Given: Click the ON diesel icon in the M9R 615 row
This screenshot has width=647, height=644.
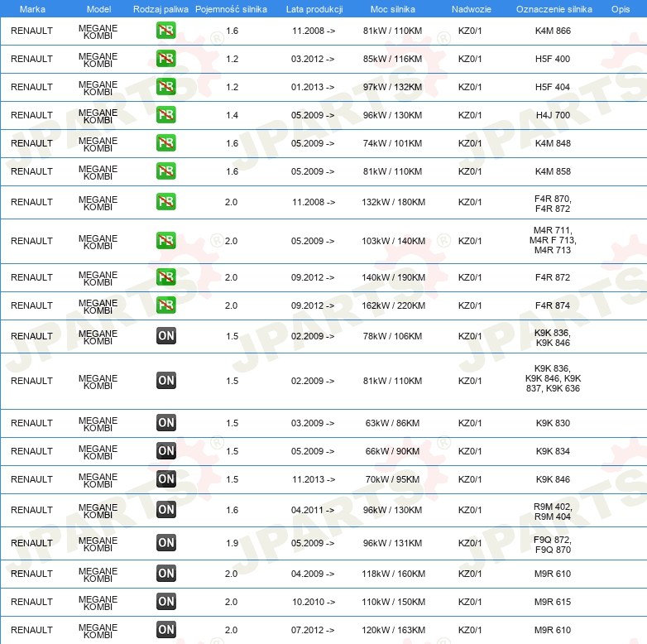Looking at the screenshot, I should pos(165,602).
